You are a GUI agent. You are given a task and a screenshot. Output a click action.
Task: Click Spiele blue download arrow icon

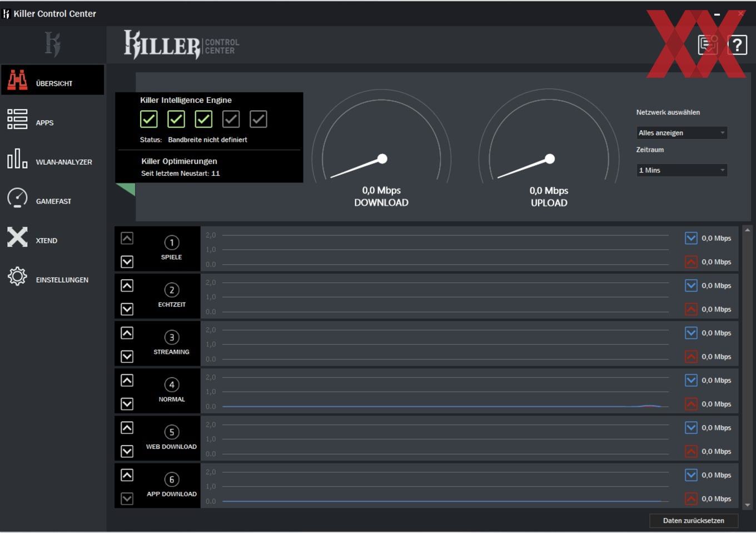691,238
